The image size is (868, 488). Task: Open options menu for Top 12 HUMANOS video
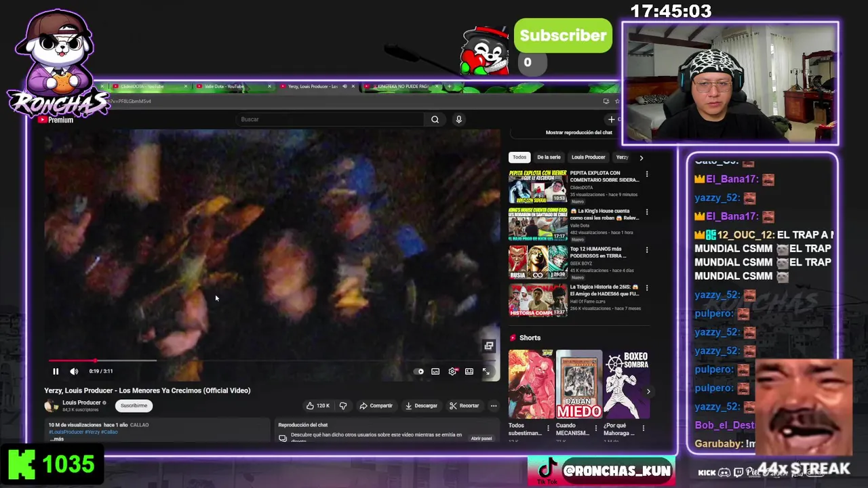tap(646, 250)
